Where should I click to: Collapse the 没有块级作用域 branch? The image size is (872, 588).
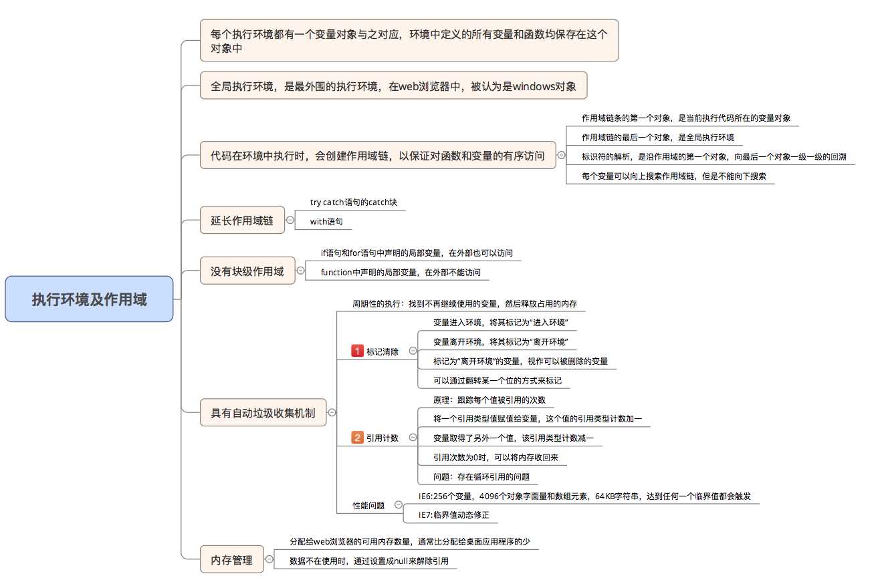click(x=300, y=271)
